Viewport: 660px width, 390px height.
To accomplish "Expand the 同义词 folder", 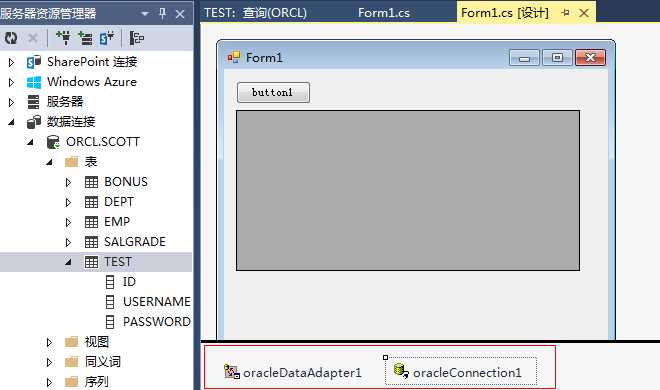I will tap(49, 363).
